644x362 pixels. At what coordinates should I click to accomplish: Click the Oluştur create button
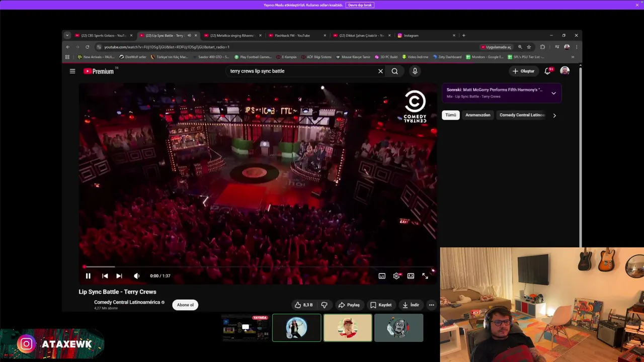[x=523, y=71]
